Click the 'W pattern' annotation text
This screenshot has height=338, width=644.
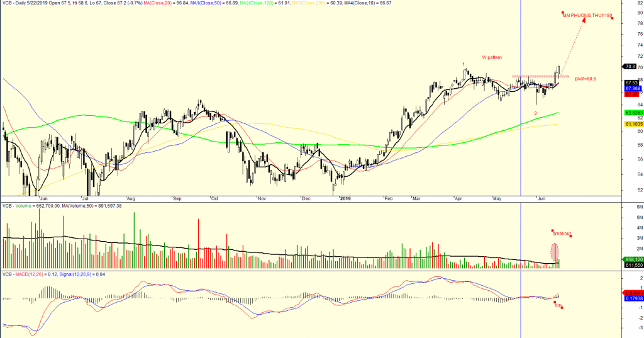tap(492, 57)
